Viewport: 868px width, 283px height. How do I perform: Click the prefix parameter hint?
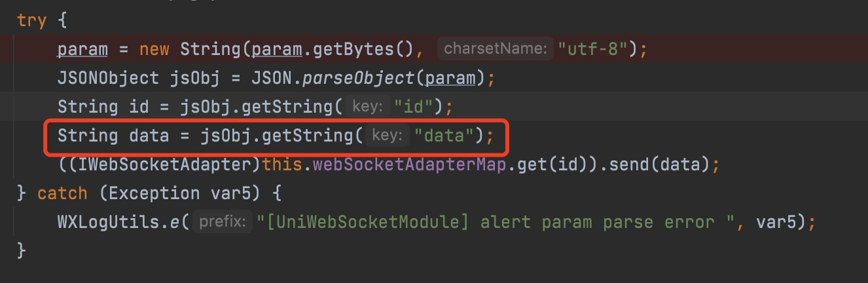pyautogui.click(x=223, y=222)
